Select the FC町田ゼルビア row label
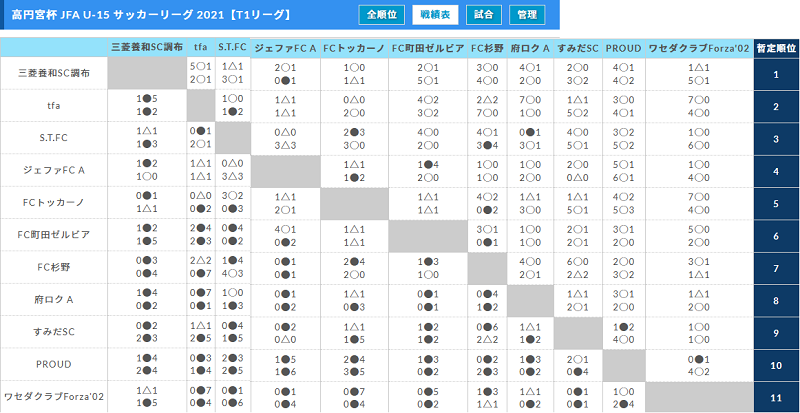 pos(54,235)
